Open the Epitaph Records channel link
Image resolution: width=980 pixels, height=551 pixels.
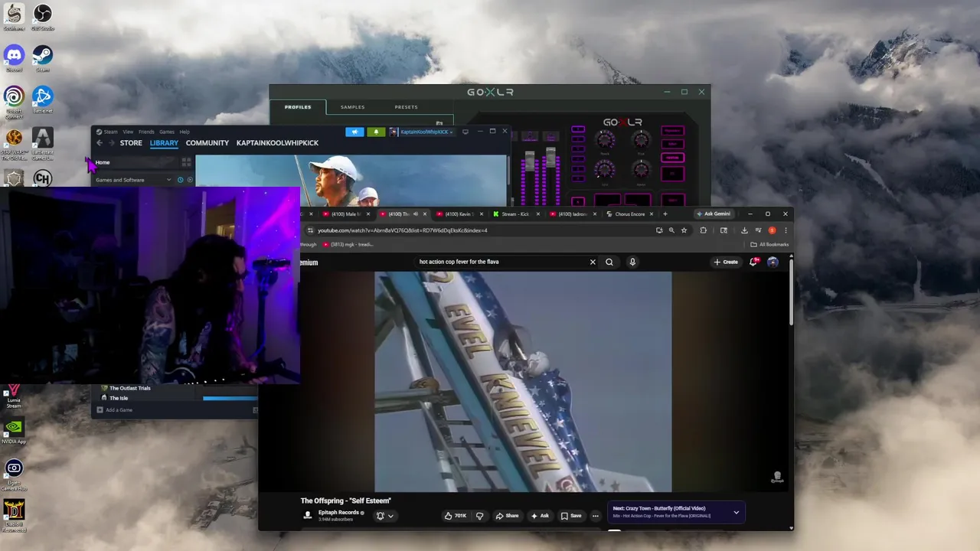[x=340, y=513]
